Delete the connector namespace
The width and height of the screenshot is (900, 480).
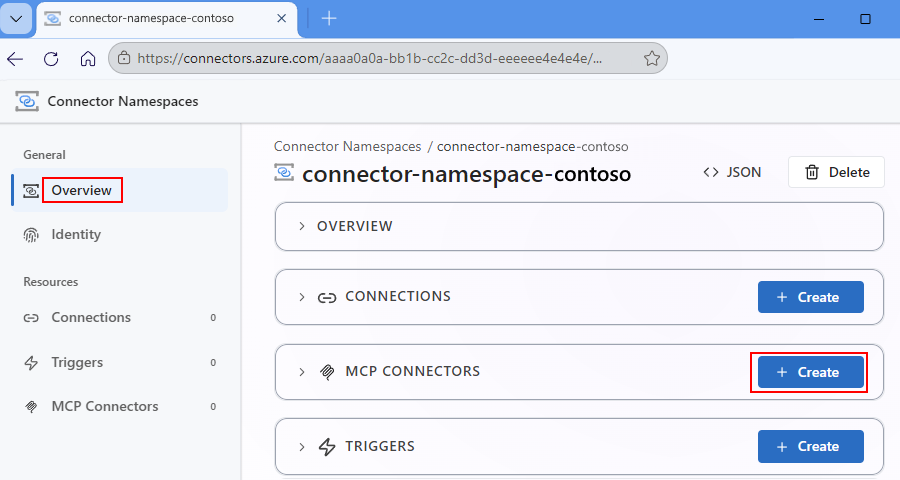(x=836, y=172)
